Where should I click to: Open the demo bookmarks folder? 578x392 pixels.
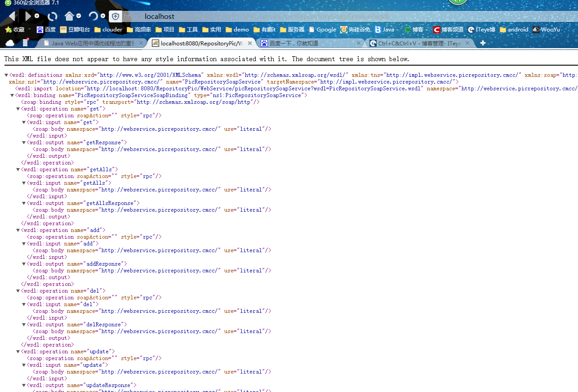click(x=237, y=29)
